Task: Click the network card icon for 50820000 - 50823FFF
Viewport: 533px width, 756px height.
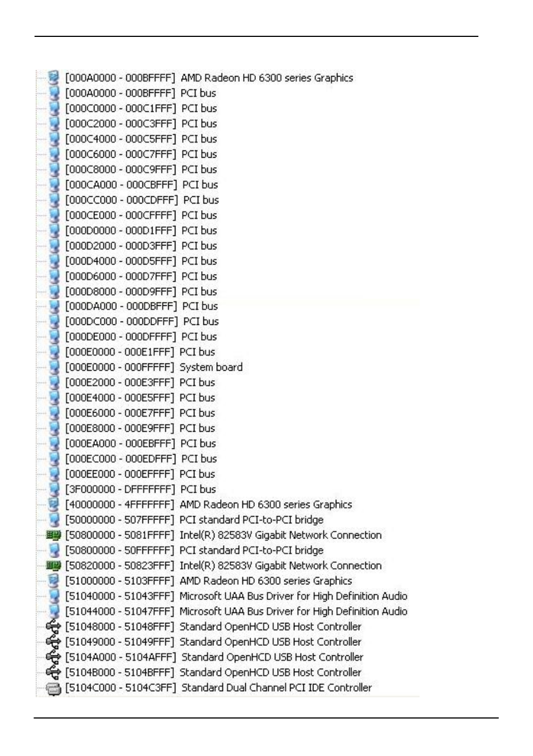Action: (x=53, y=566)
